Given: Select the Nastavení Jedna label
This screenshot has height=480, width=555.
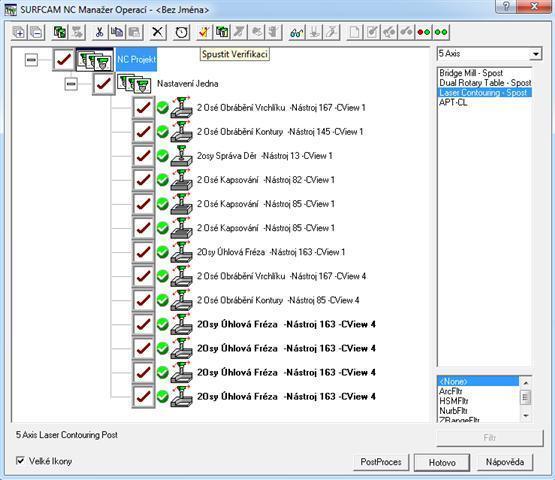Looking at the screenshot, I should pos(188,84).
